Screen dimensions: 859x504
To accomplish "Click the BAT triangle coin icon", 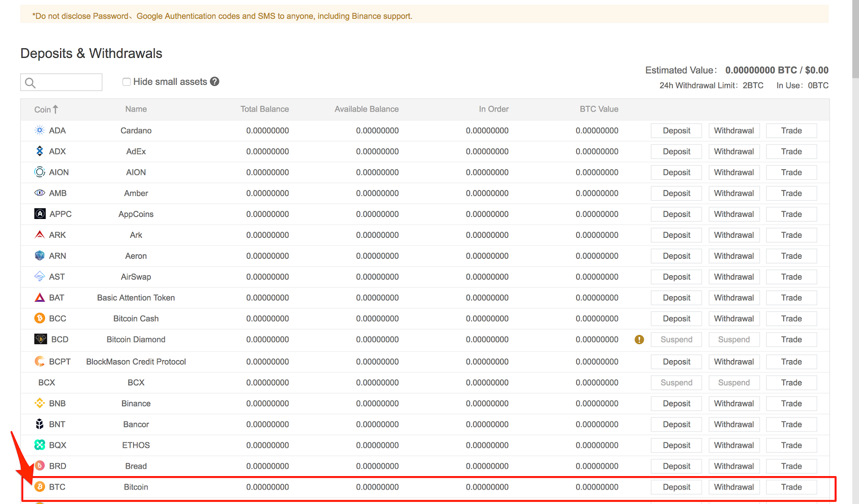I will [40, 298].
